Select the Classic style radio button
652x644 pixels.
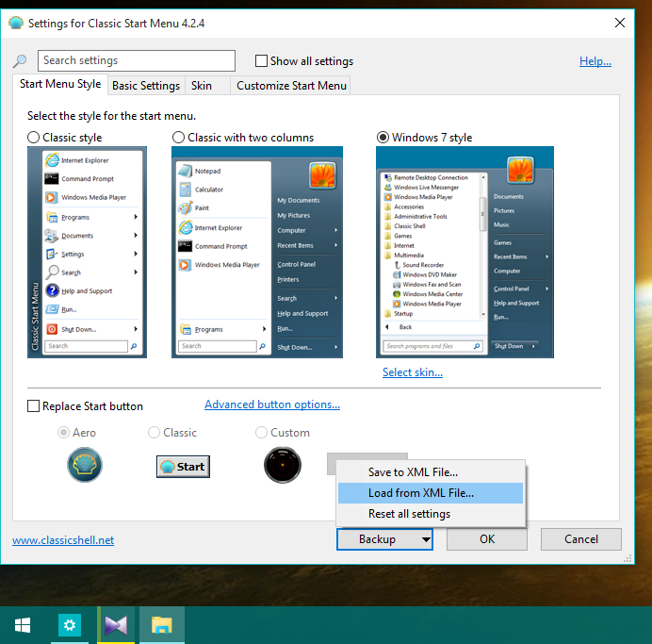pos(33,138)
